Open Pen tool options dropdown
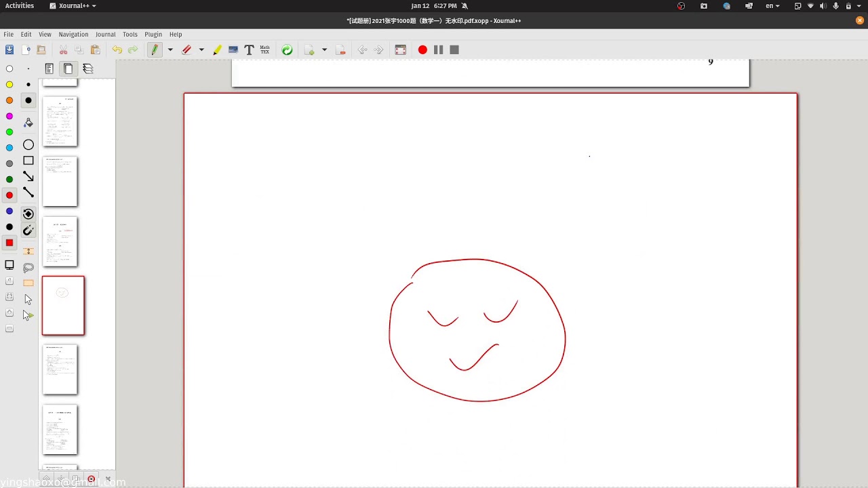The image size is (868, 488). point(170,49)
